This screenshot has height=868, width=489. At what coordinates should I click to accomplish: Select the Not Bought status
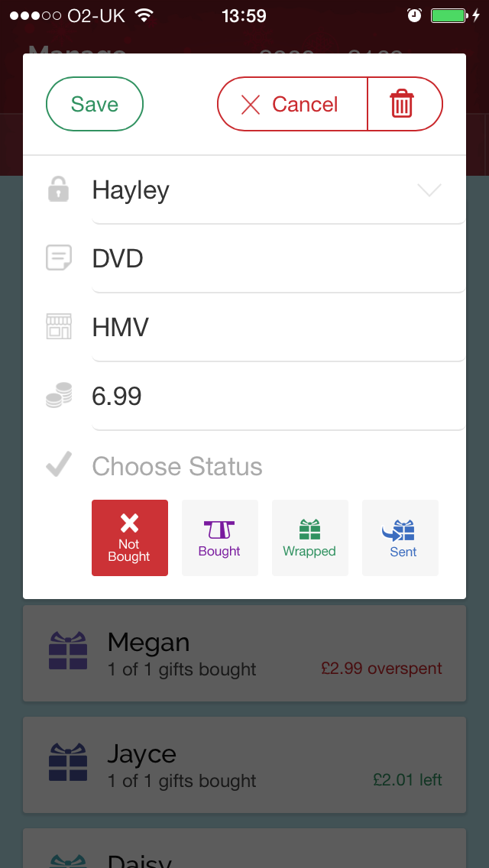[x=130, y=537]
